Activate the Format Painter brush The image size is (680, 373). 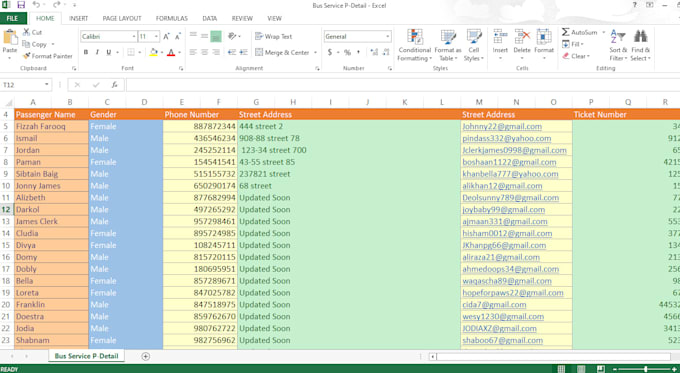click(26, 56)
